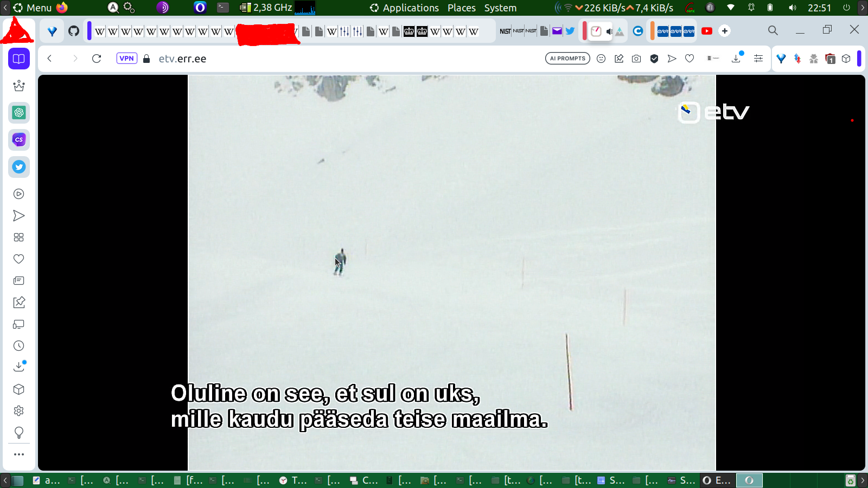Open Downloads from the sidebar
Viewport: 868px width, 488px height.
tap(19, 367)
